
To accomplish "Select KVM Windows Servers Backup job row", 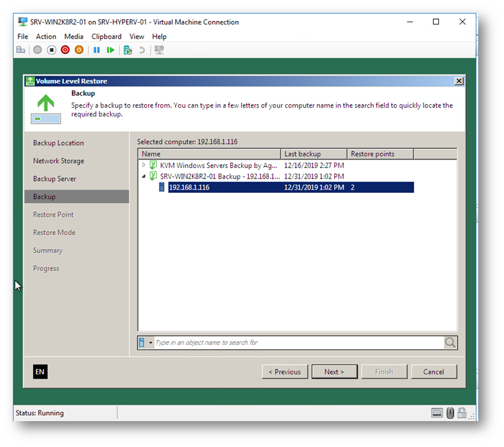I will [x=218, y=165].
